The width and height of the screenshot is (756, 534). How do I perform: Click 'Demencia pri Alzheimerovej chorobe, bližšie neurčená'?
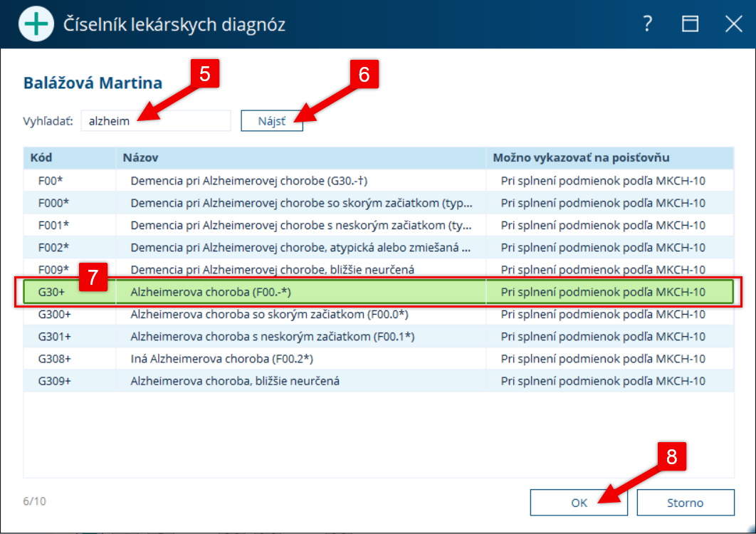[x=273, y=270]
